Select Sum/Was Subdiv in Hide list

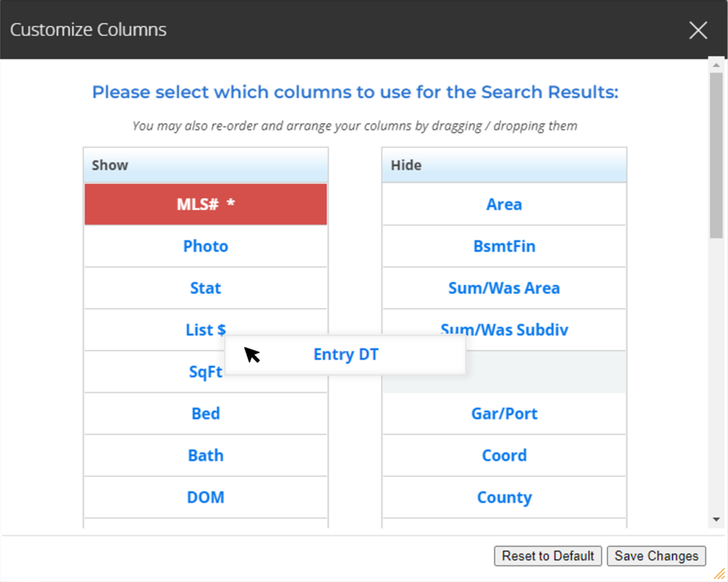pos(504,329)
